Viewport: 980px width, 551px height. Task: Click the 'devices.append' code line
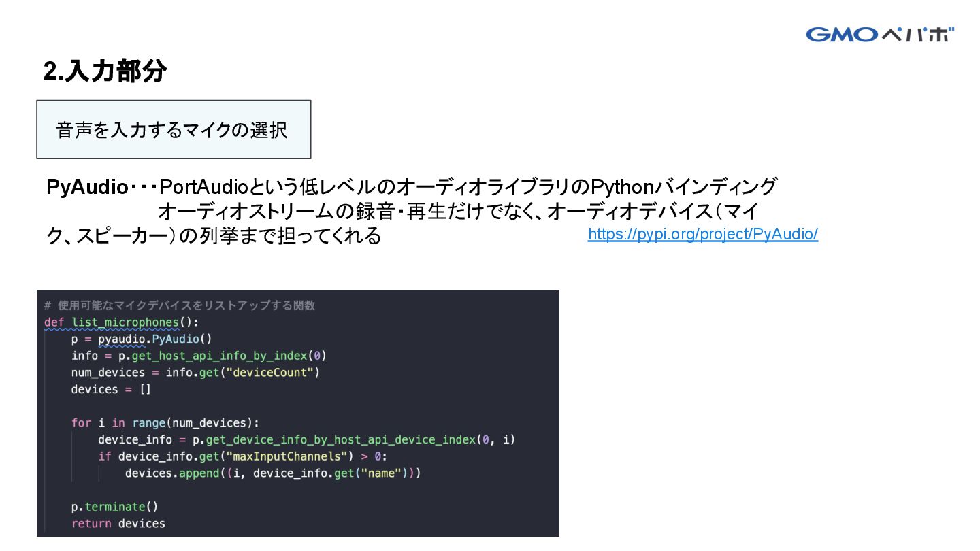(273, 473)
